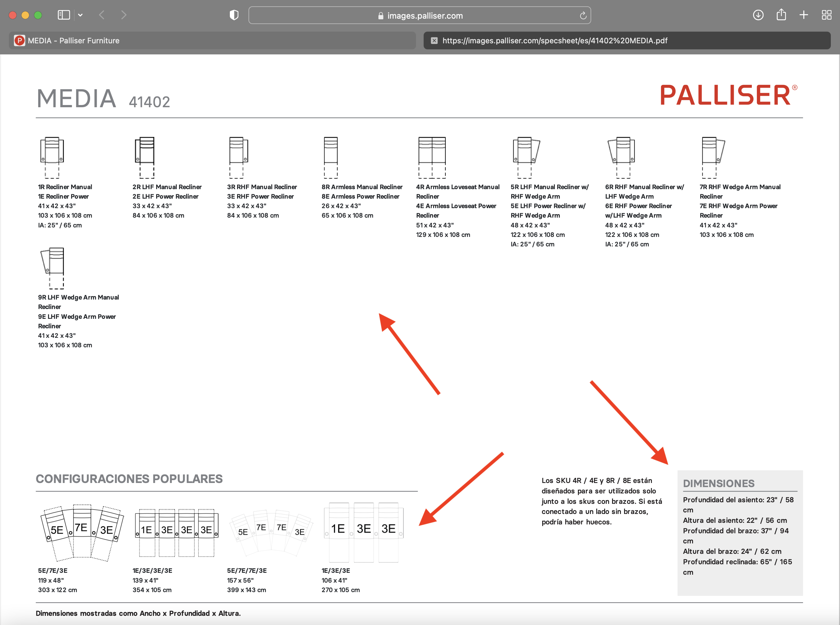Select the 41402 MEDIA.pdf tab

[627, 40]
